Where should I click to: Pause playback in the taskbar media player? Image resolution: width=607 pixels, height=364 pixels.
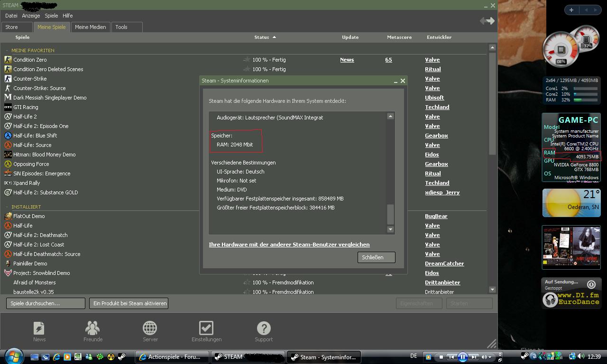(462, 357)
